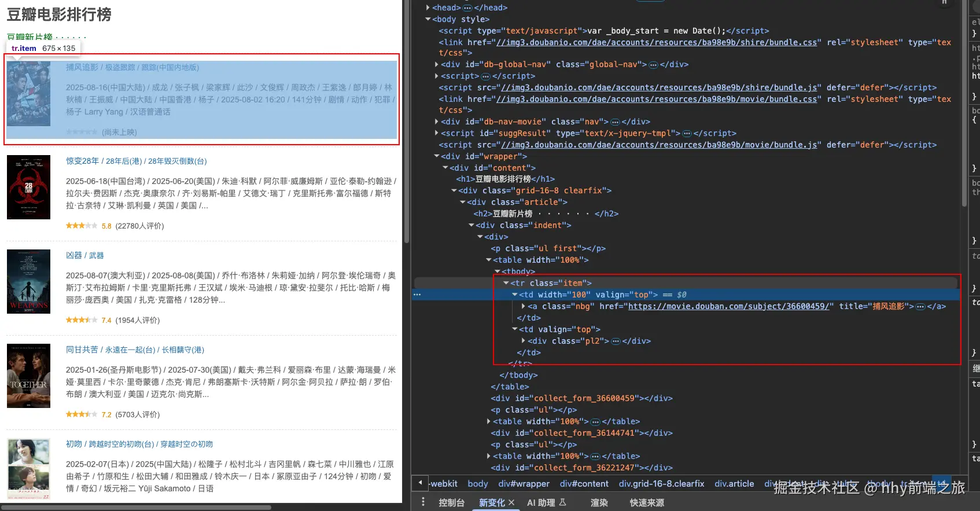Open the movie/bundle.js script link
Image resolution: width=980 pixels, height=511 pixels.
659,145
